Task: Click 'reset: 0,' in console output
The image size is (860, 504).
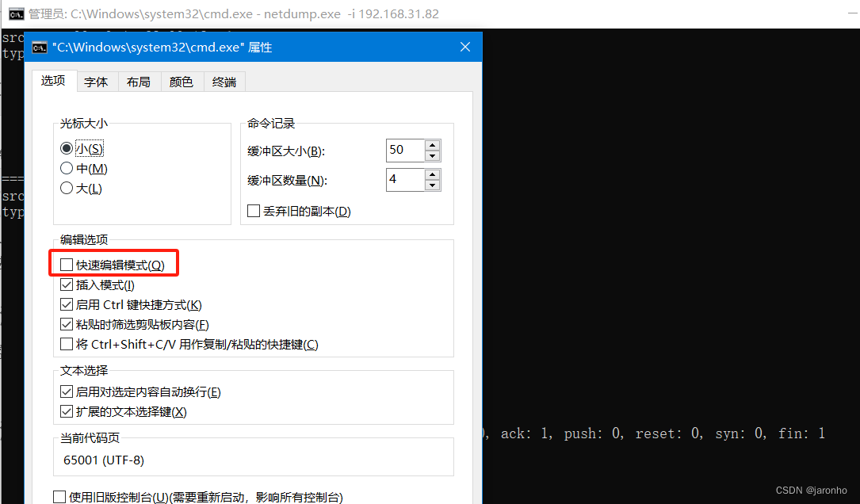Action: (x=669, y=433)
